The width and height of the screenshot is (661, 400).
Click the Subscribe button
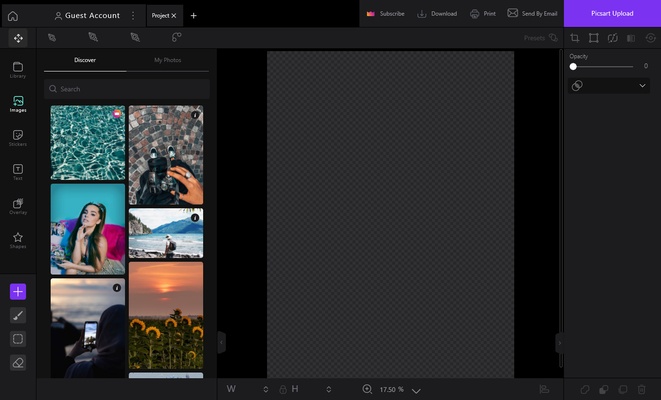click(x=386, y=14)
